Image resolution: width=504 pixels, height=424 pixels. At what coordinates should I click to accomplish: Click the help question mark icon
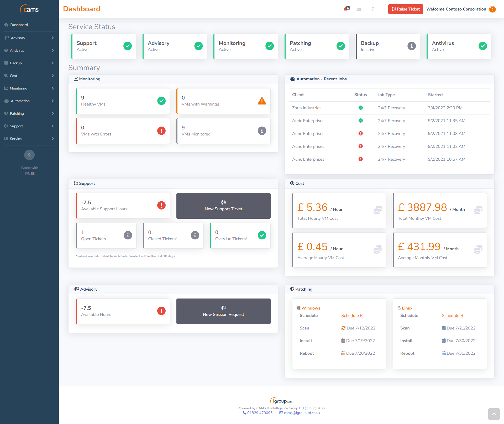pos(373,9)
